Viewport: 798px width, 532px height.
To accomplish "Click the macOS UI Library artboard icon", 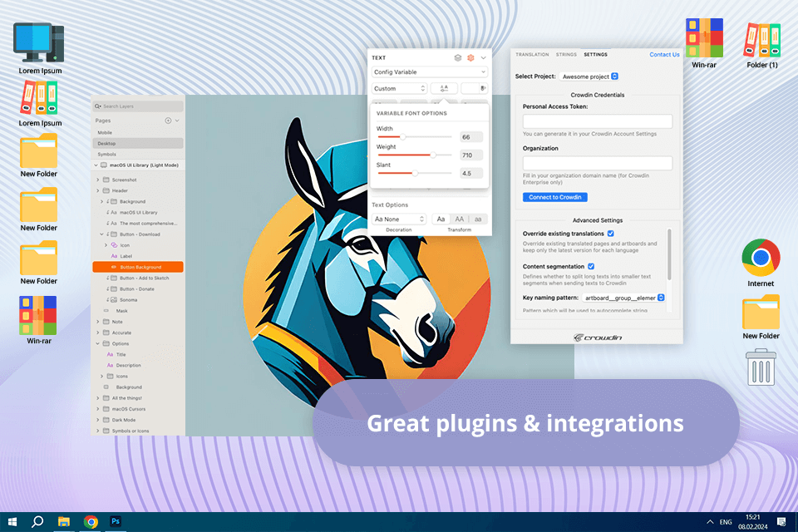I will click(x=104, y=165).
